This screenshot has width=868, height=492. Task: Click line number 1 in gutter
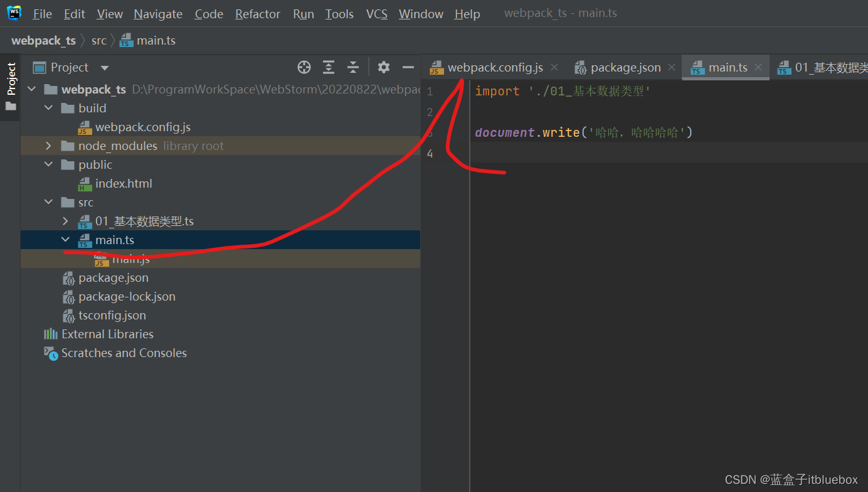(430, 92)
